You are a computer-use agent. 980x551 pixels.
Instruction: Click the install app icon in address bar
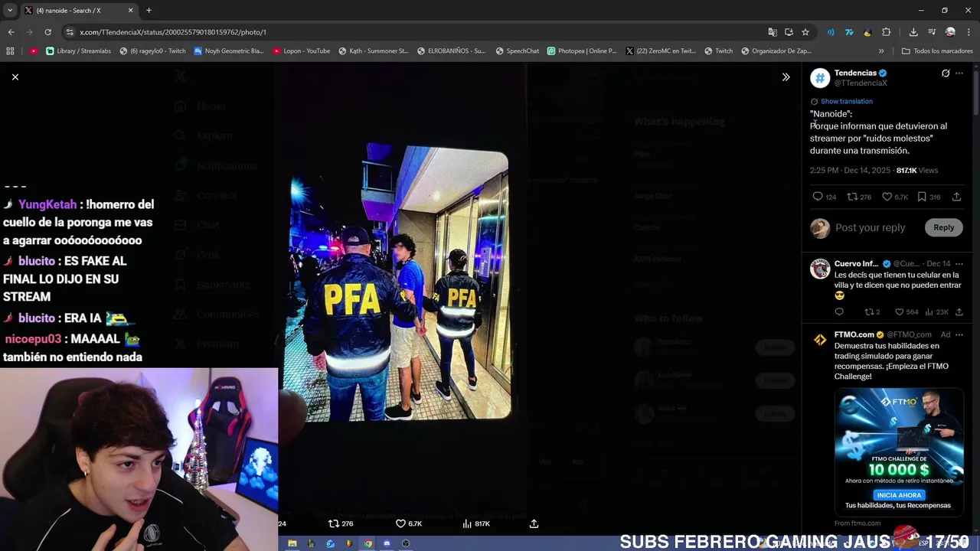click(789, 32)
